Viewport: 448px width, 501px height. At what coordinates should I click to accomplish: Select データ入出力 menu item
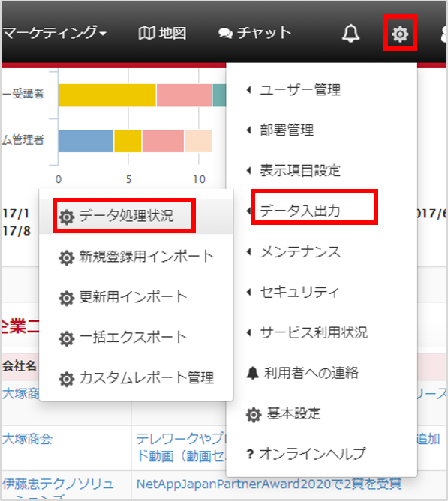point(299,211)
